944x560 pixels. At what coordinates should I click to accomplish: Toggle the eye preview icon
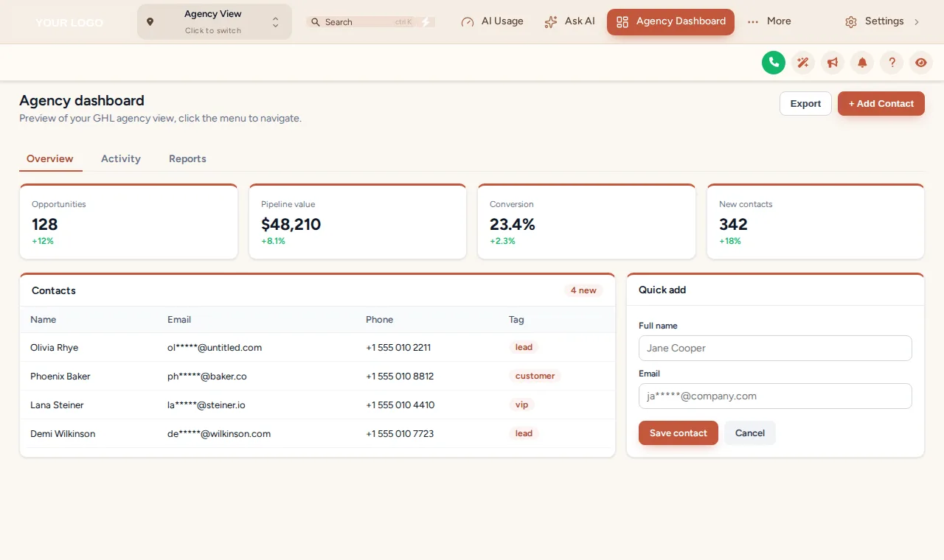click(921, 63)
